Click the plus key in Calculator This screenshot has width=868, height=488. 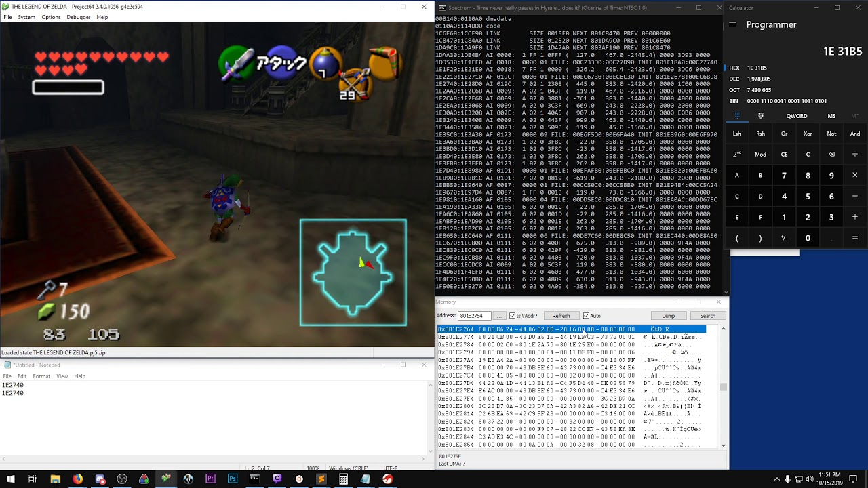(x=854, y=217)
